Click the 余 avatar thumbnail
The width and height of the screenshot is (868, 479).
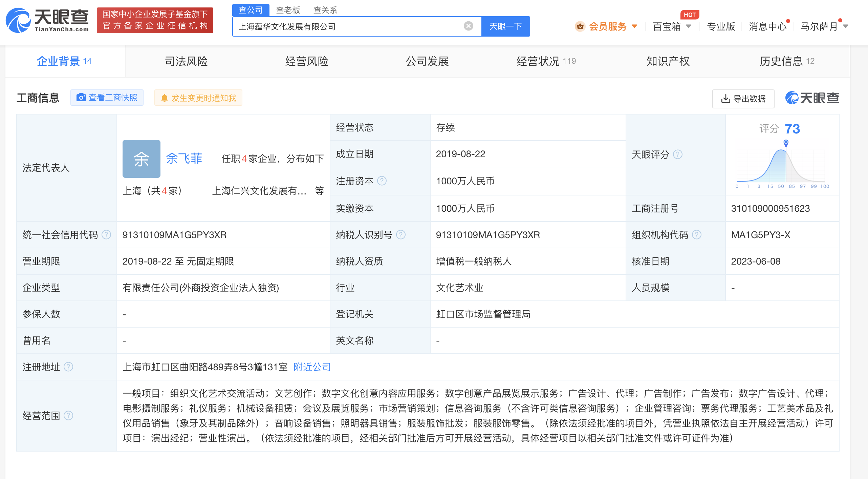[x=141, y=159]
